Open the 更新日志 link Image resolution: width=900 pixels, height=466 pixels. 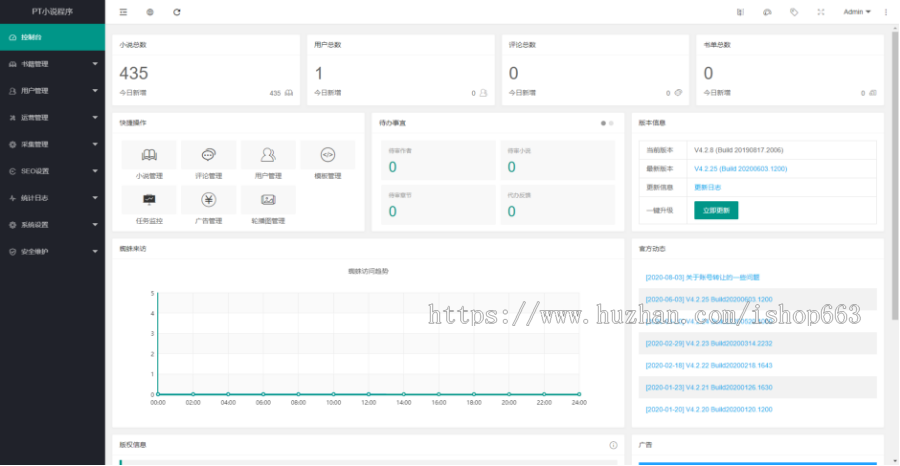707,187
